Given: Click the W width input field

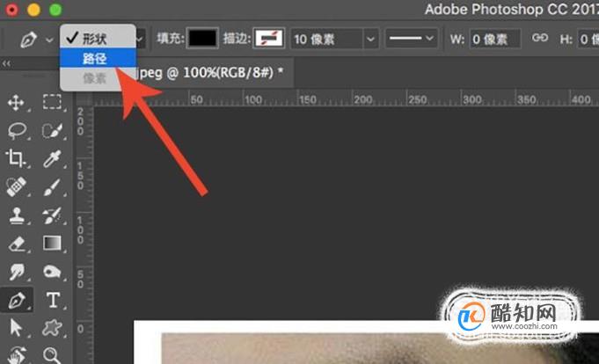Looking at the screenshot, I should pos(495,39).
